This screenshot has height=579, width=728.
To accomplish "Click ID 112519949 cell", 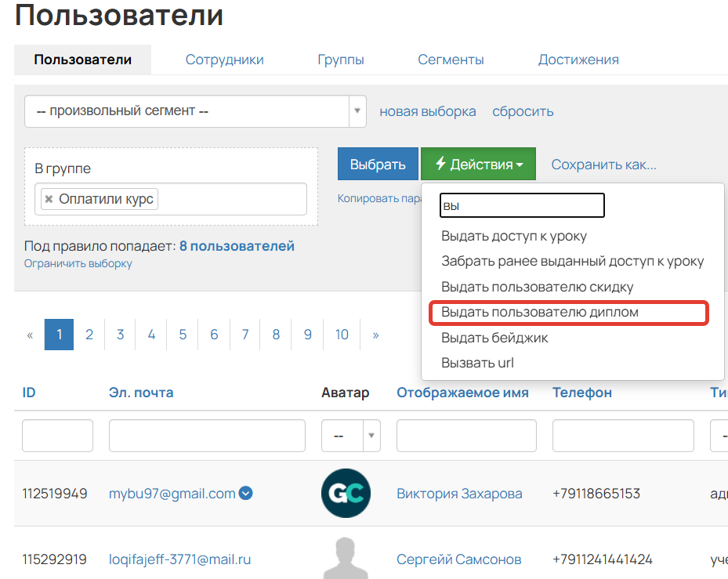I will [55, 494].
